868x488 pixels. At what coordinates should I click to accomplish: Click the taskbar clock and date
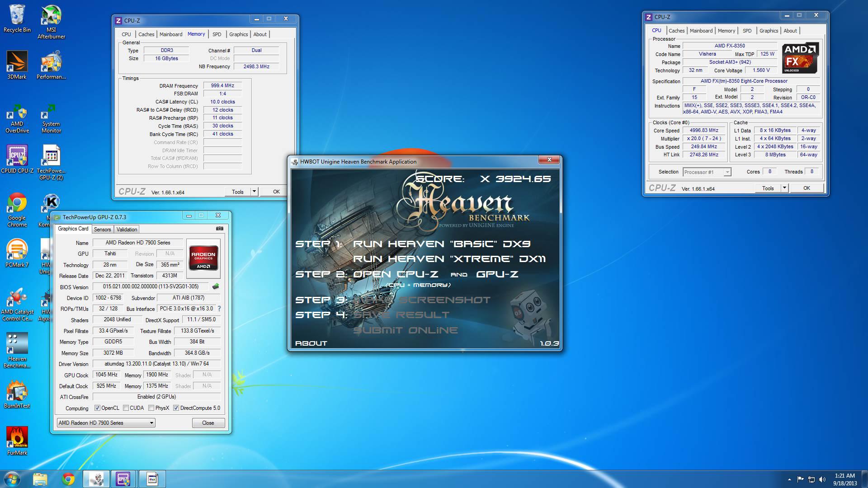[844, 479]
